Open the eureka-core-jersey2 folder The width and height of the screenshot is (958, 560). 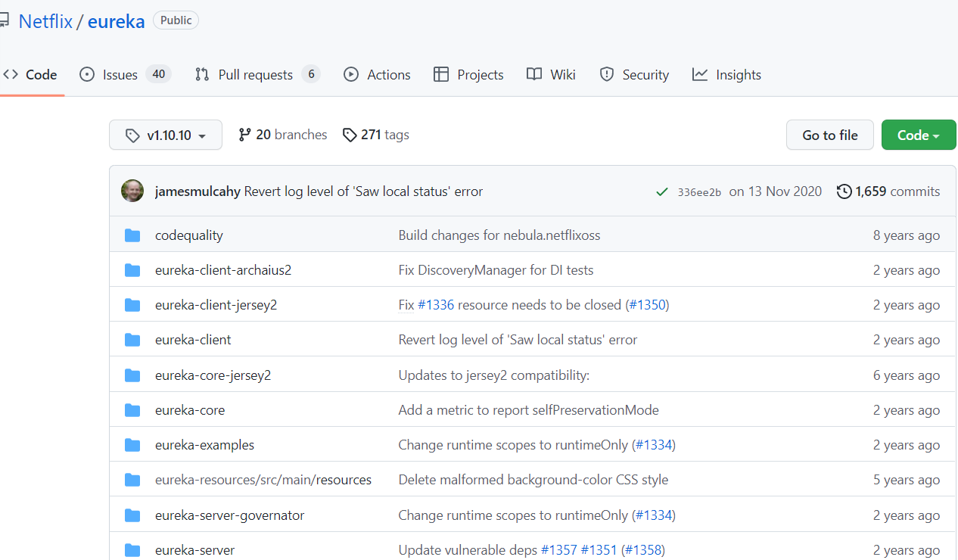(x=213, y=375)
